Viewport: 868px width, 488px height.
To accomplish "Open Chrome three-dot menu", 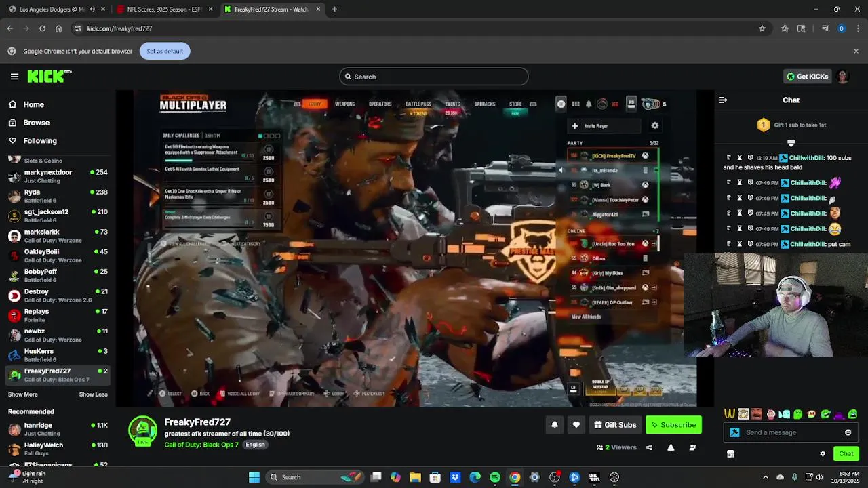I will click(859, 28).
